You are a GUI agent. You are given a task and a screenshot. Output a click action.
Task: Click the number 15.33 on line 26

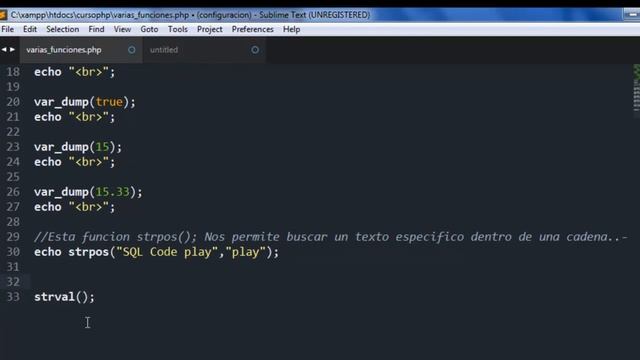[112, 192]
